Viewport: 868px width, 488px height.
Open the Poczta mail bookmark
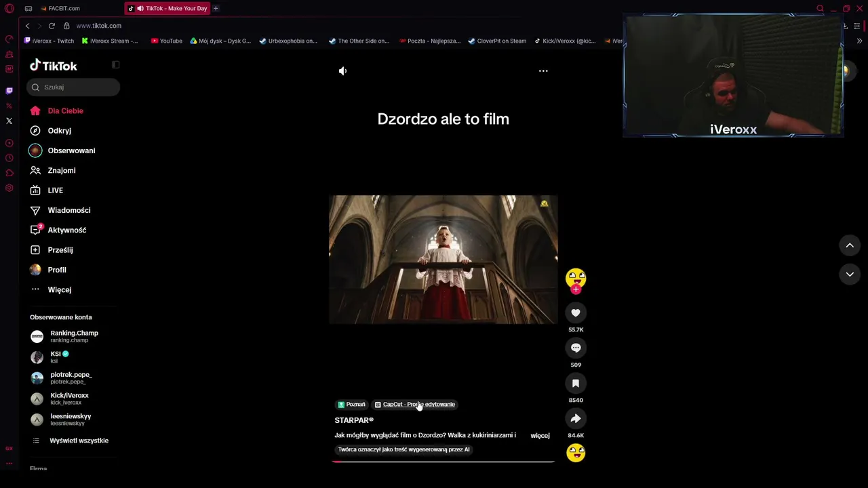point(430,41)
